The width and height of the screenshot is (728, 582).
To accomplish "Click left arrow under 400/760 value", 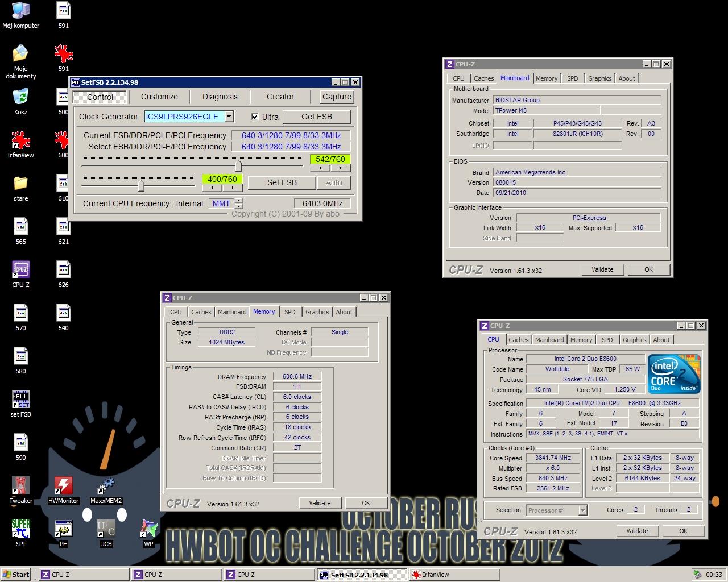I will coord(212,188).
